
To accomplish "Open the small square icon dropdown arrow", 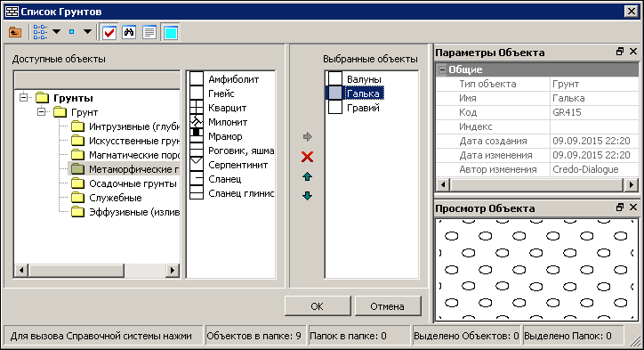I will [87, 32].
